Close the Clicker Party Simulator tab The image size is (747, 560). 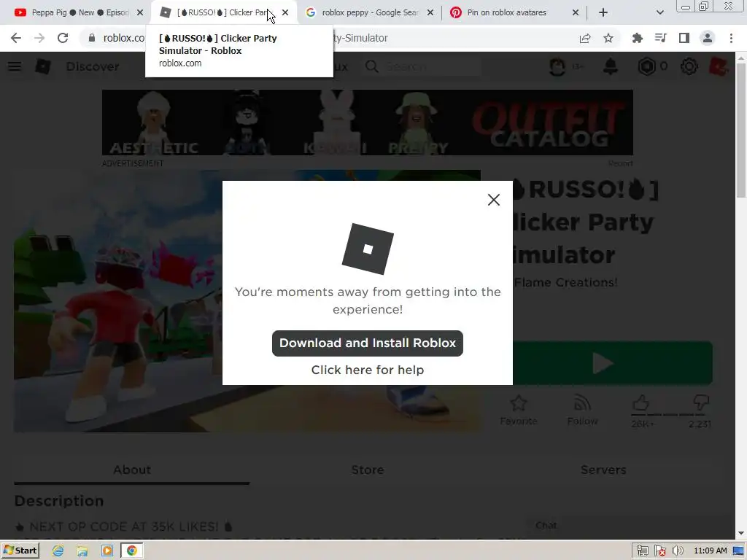[x=285, y=12]
